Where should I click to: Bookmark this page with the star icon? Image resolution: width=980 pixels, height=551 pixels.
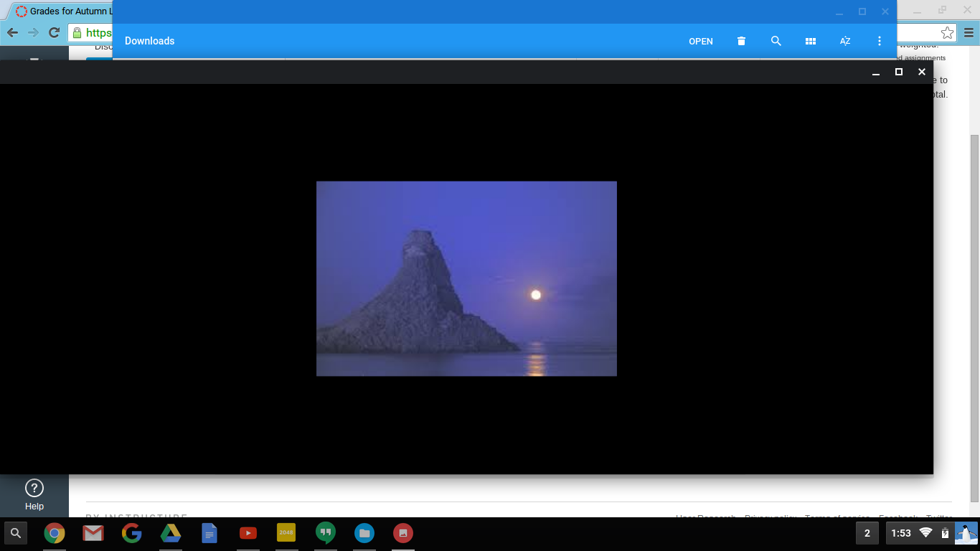pos(947,33)
